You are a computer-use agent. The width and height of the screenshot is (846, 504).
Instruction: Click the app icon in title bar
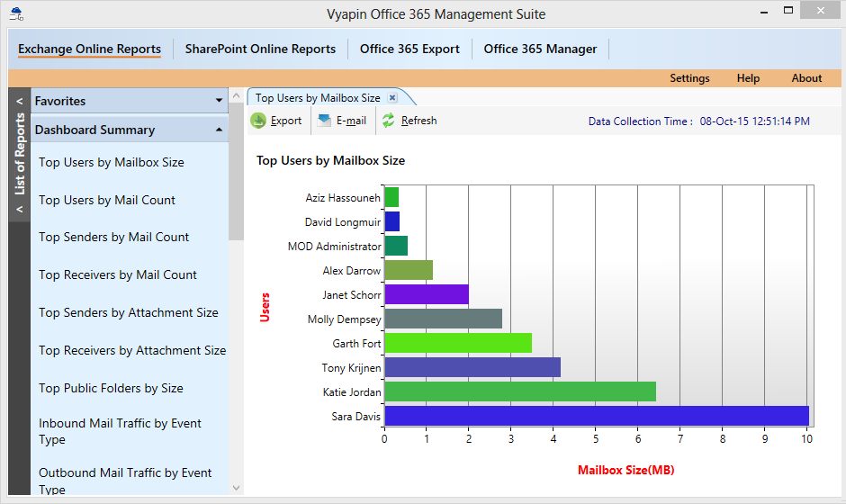point(16,13)
